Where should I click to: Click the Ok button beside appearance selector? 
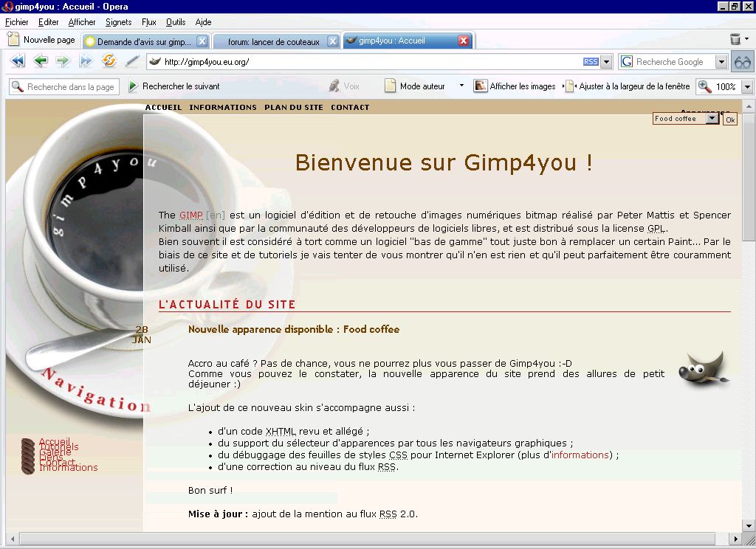pyautogui.click(x=730, y=120)
